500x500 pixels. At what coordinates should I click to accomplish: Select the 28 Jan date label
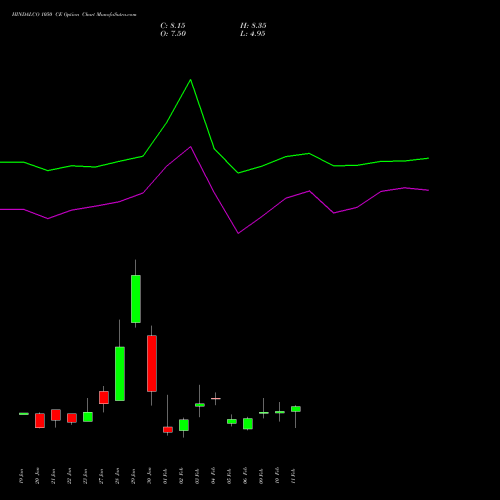click(117, 476)
